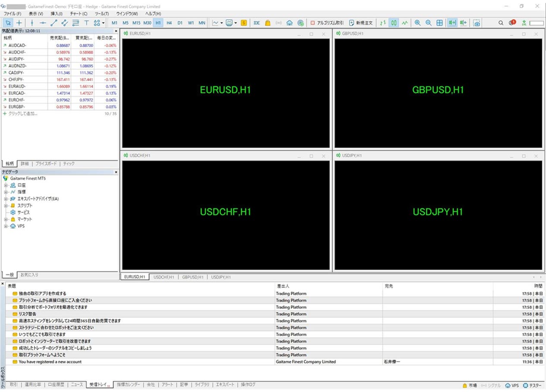
Task: Open the VPS cloud hosting icon
Action: point(289,23)
